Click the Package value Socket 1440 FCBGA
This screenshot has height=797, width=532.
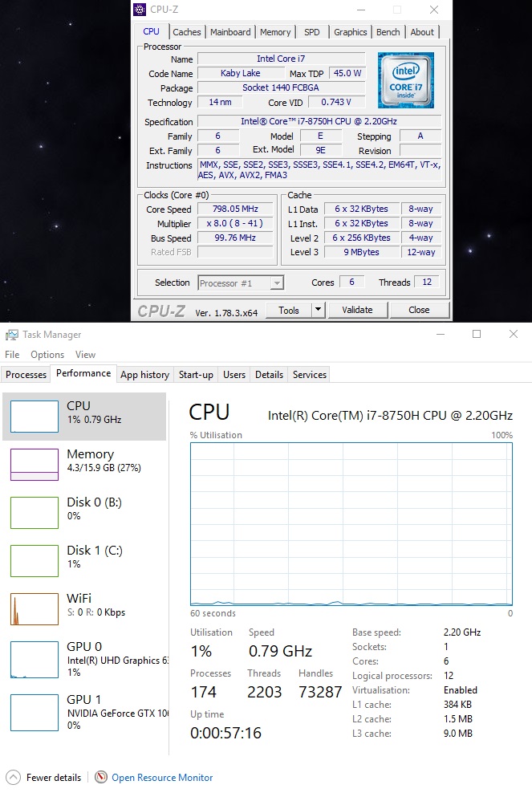click(281, 87)
